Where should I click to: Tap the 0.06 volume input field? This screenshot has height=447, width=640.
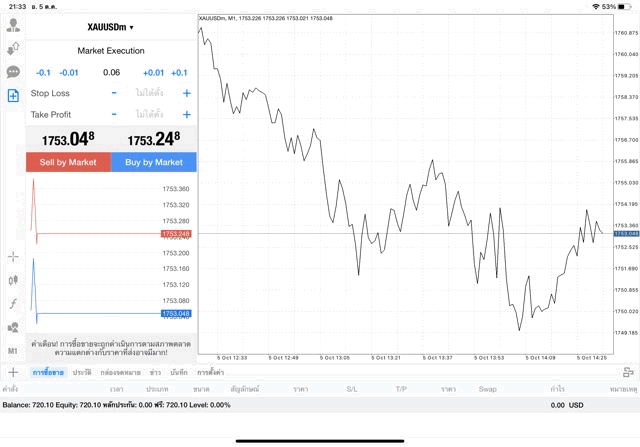tap(111, 73)
